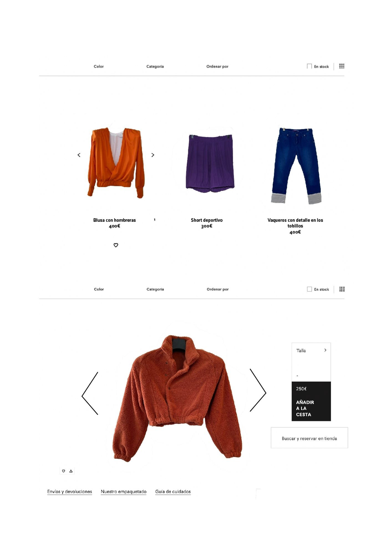Open Guía de cuidados tab

coord(173,492)
